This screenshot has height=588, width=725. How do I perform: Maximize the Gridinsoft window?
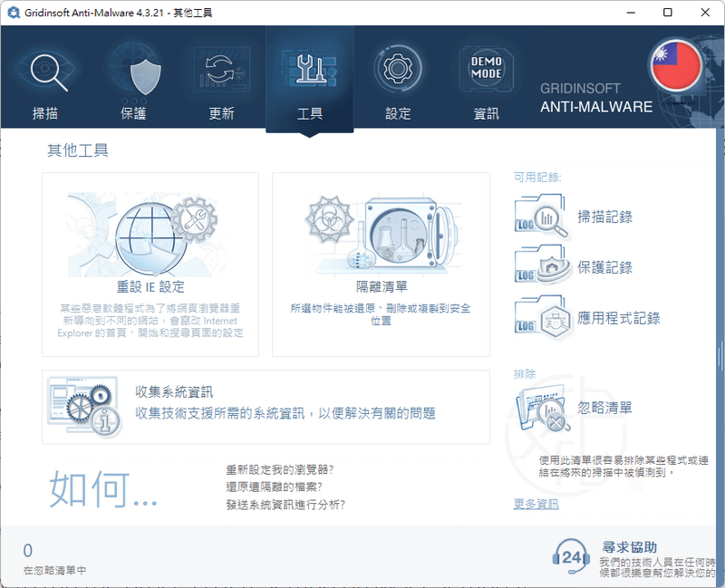point(668,13)
